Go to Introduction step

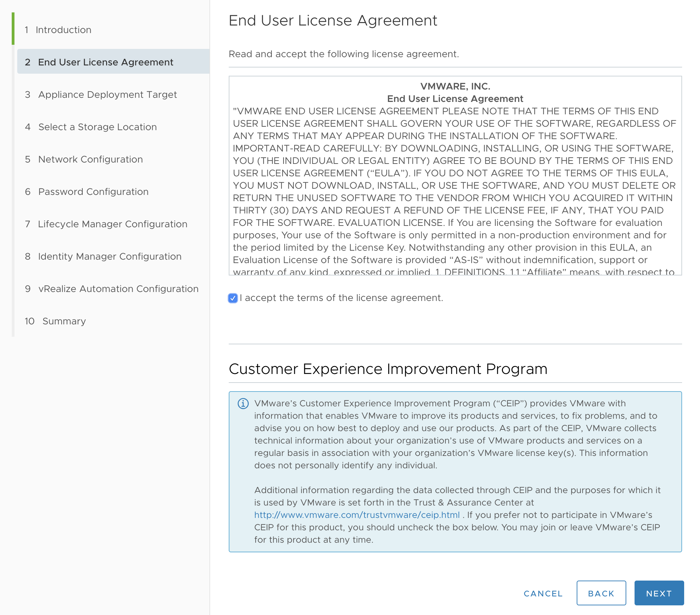pyautogui.click(x=63, y=30)
